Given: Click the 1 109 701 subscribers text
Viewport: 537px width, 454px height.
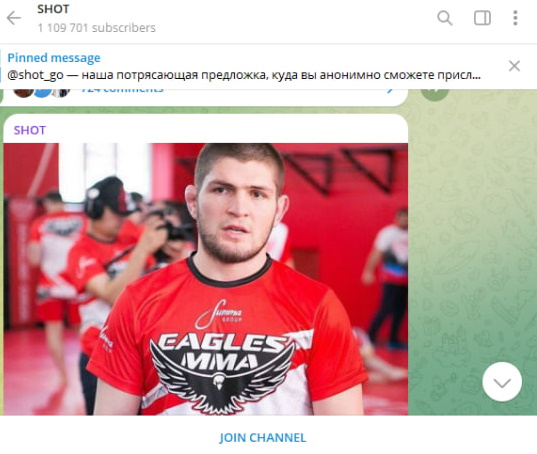Looking at the screenshot, I should point(97,28).
